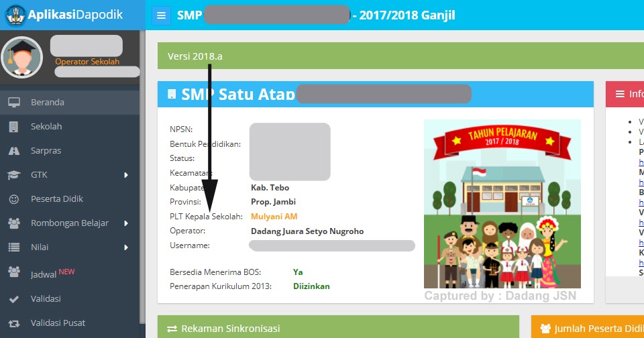Click the Validasi checkmark icon
Viewport: 644px width, 338px height.
[14, 299]
